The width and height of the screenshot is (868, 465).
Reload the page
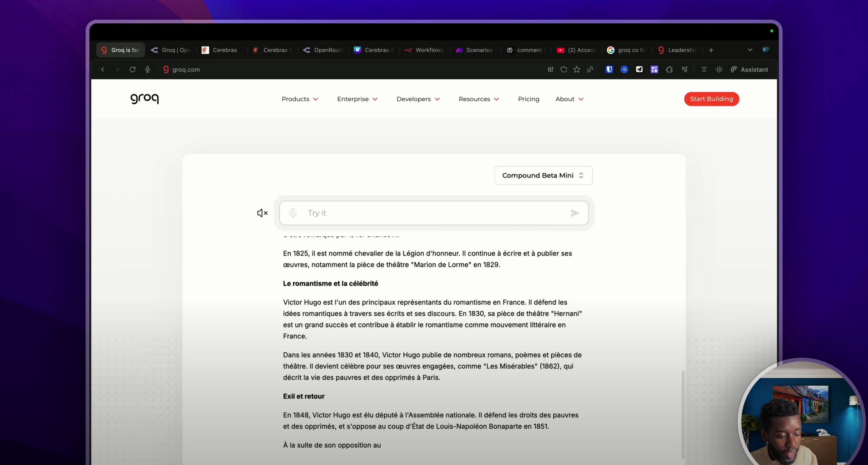tap(133, 70)
